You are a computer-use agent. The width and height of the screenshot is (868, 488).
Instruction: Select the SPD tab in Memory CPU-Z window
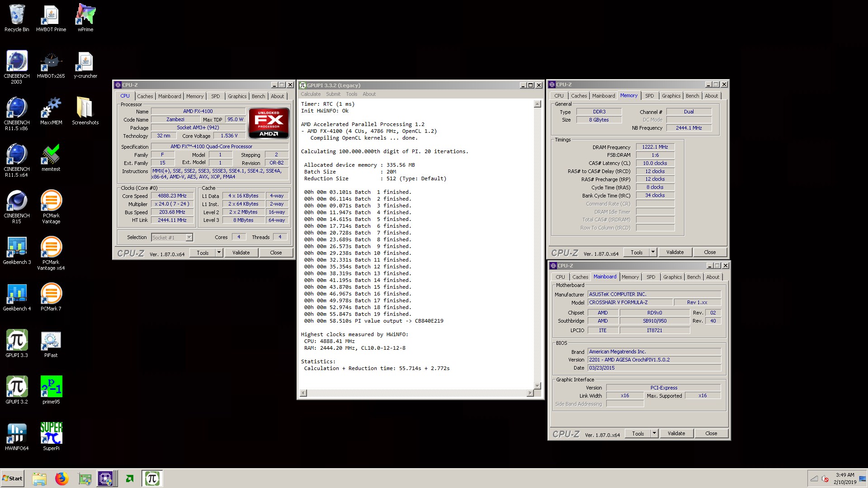[649, 96]
